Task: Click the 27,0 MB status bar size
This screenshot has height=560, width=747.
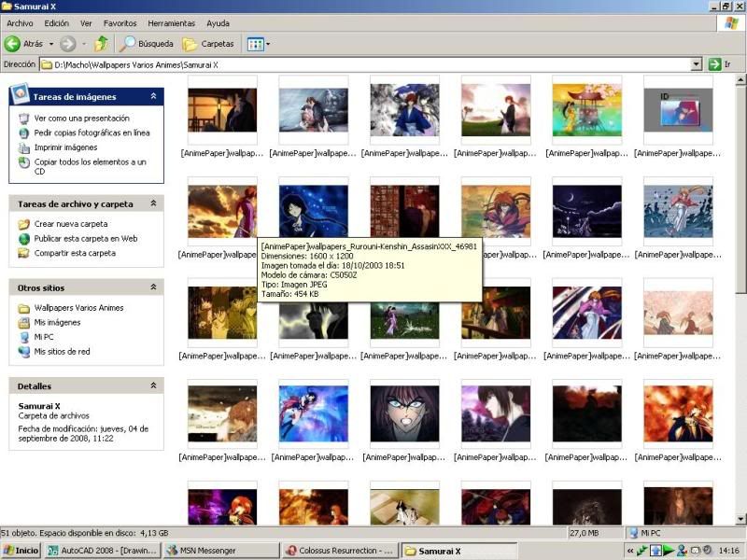Action: (585, 533)
